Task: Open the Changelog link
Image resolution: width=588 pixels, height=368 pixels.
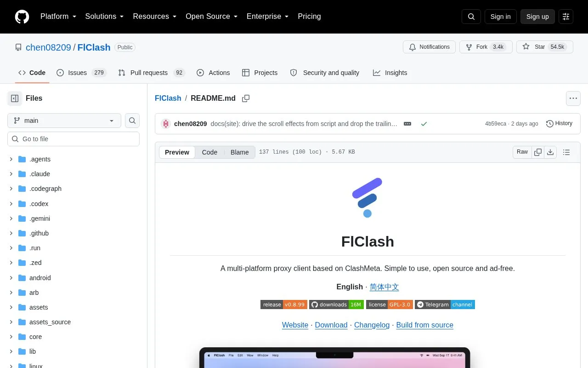Action: tap(372, 325)
